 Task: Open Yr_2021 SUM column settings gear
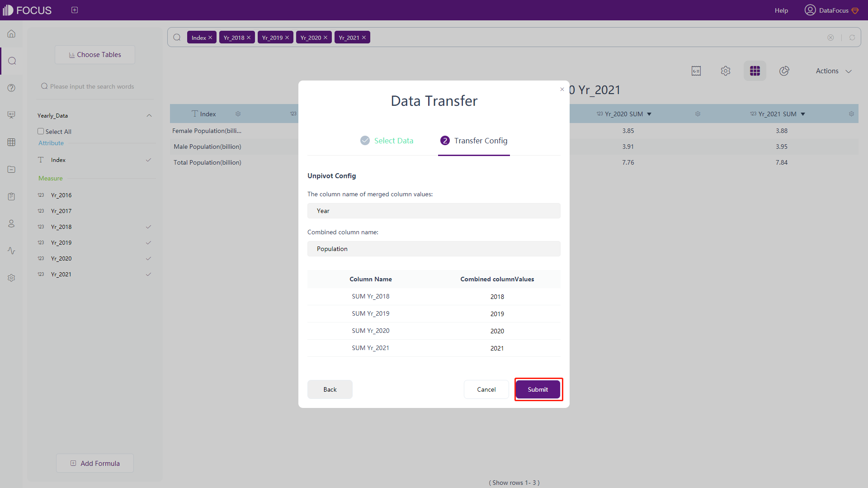point(852,114)
